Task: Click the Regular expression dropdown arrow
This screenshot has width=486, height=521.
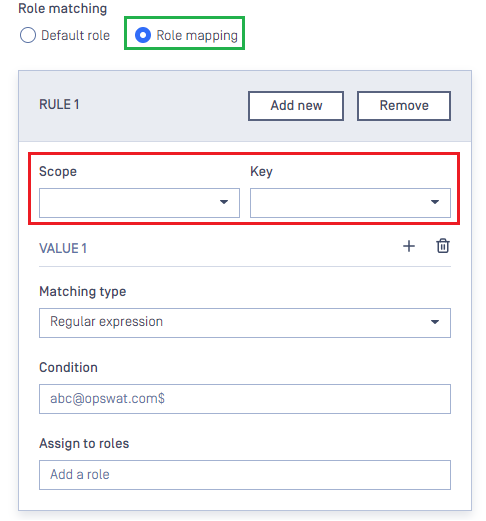Action: [435, 322]
